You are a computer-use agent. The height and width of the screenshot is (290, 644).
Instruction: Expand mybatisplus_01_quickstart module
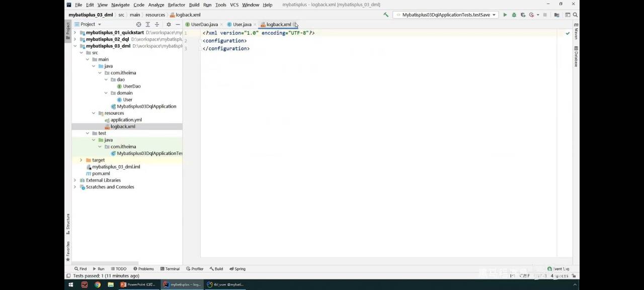tap(75, 33)
